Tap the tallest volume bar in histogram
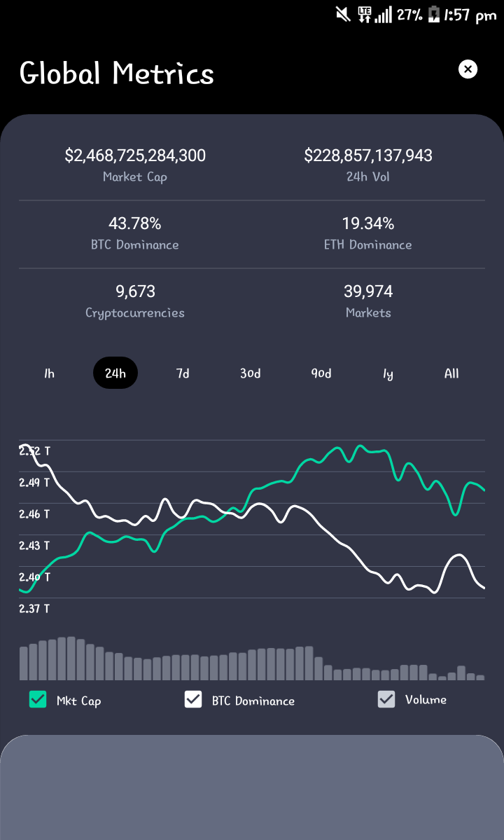504x840 pixels. pos(71,659)
